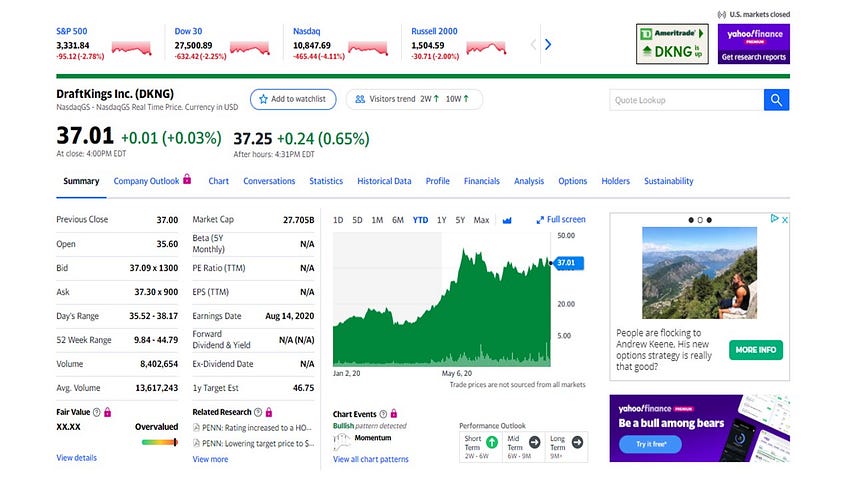Open View details under Fair Value

click(x=76, y=458)
